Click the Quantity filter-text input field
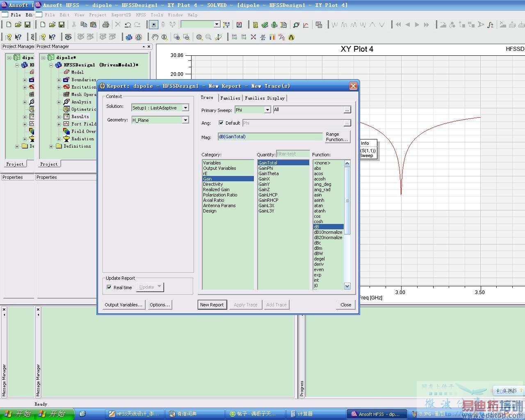 (x=293, y=154)
